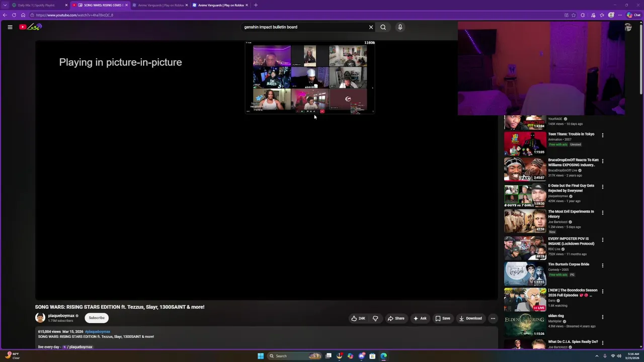Viewport: 644px width, 362px height.
Task: Open Task View on the taskbar
Action: [329, 356]
